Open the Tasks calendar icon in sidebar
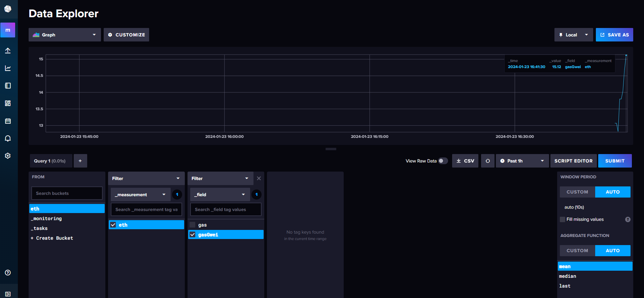 8,121
